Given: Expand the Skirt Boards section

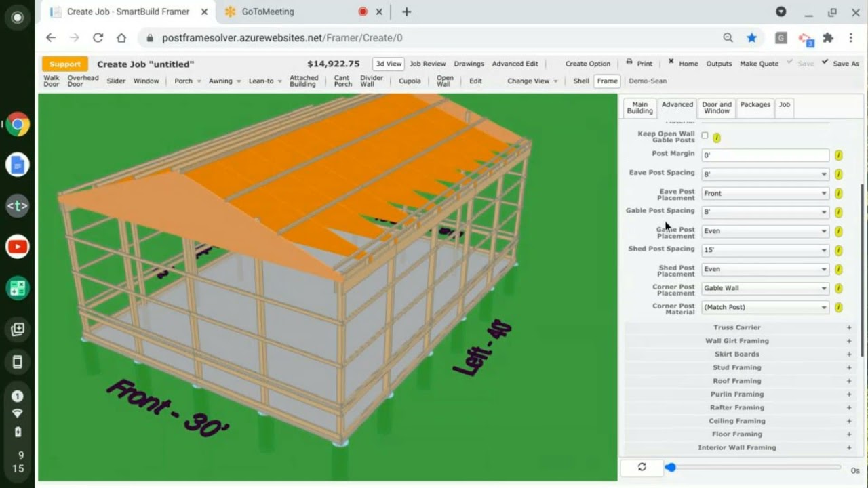Looking at the screenshot, I should point(739,354).
